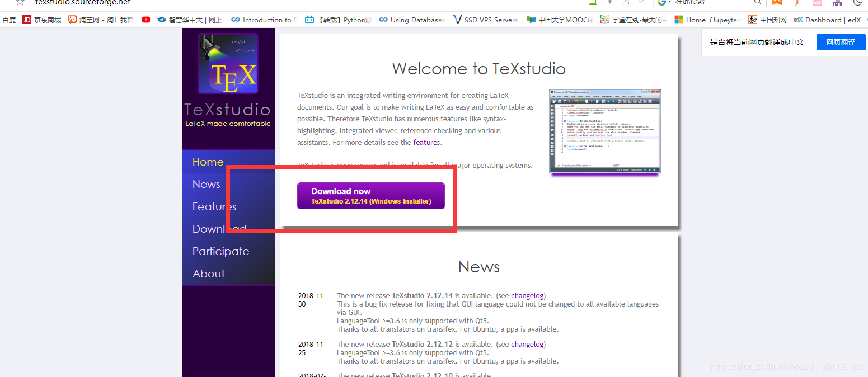Open the Dashboard | edX bookmark
The height and width of the screenshot is (377, 868).
827,20
